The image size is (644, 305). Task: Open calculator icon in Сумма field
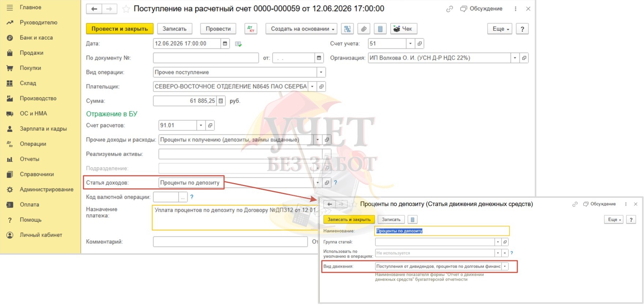[221, 101]
